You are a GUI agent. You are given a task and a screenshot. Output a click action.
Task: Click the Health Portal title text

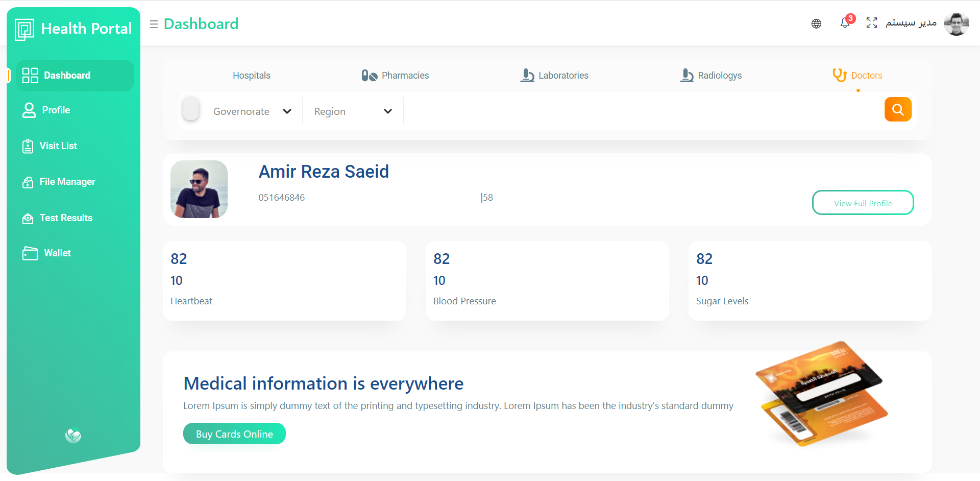tap(86, 29)
